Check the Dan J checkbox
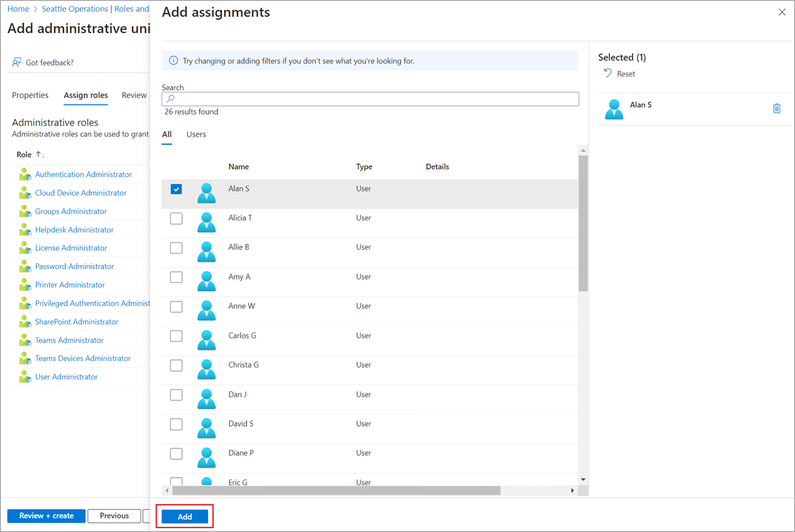The image size is (795, 532). click(x=176, y=395)
